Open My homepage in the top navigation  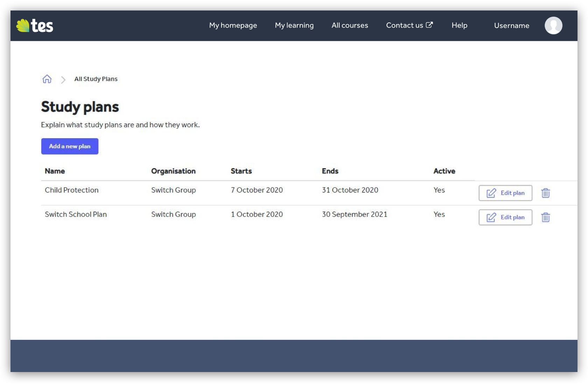233,26
